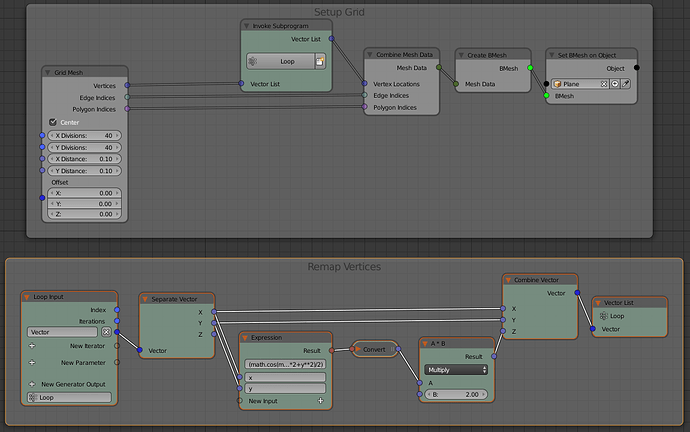Image resolution: width=690 pixels, height=432 pixels.
Task: Click the expression formula field
Action: click(x=285, y=364)
